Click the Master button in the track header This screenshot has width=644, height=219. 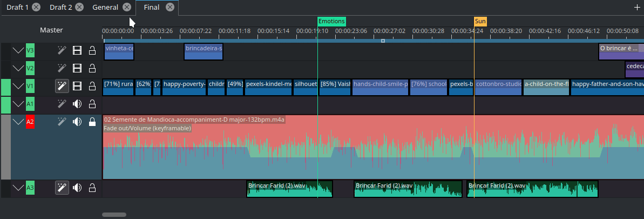pyautogui.click(x=51, y=30)
